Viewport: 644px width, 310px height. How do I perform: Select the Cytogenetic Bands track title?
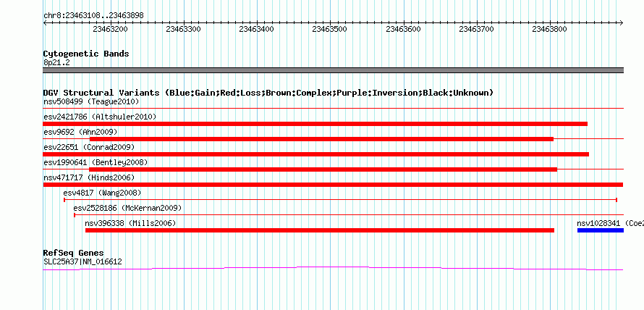(x=86, y=54)
